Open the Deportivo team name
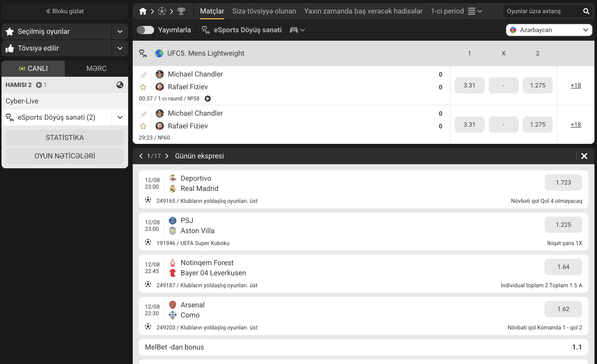The image size is (597, 364). tap(196, 178)
